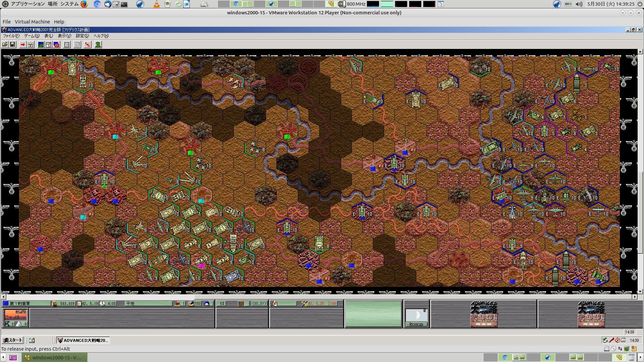Click the clock icon next to 4:00
Image resolution: width=644 pixels, height=362 pixels.
pos(103,304)
